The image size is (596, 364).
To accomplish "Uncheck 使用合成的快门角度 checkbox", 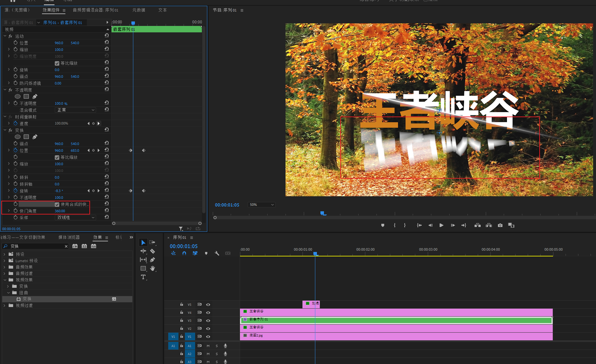I will pyautogui.click(x=57, y=205).
